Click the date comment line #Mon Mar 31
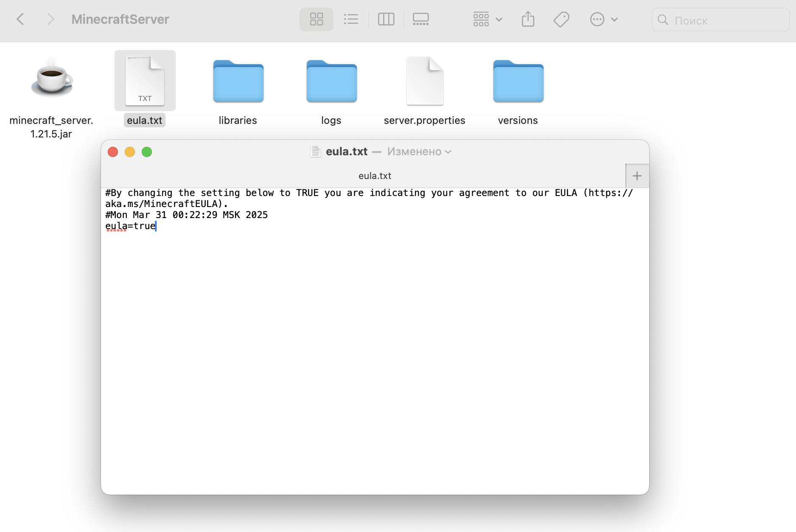Viewport: 796px width, 532px height. [187, 215]
